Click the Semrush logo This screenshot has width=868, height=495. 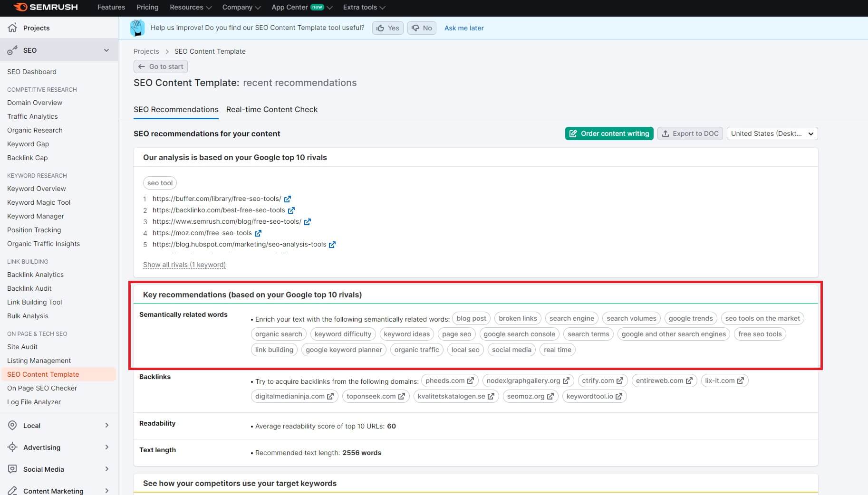pos(46,7)
